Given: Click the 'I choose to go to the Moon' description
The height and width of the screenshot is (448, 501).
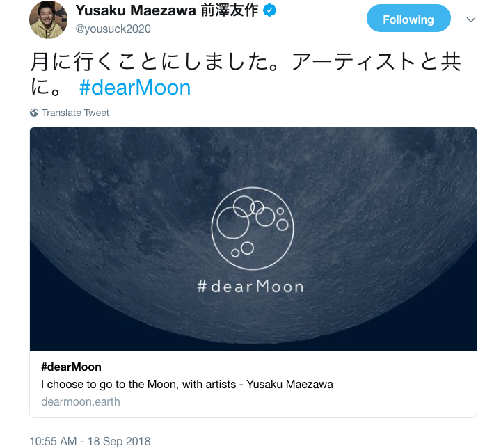Looking at the screenshot, I should point(187,384).
